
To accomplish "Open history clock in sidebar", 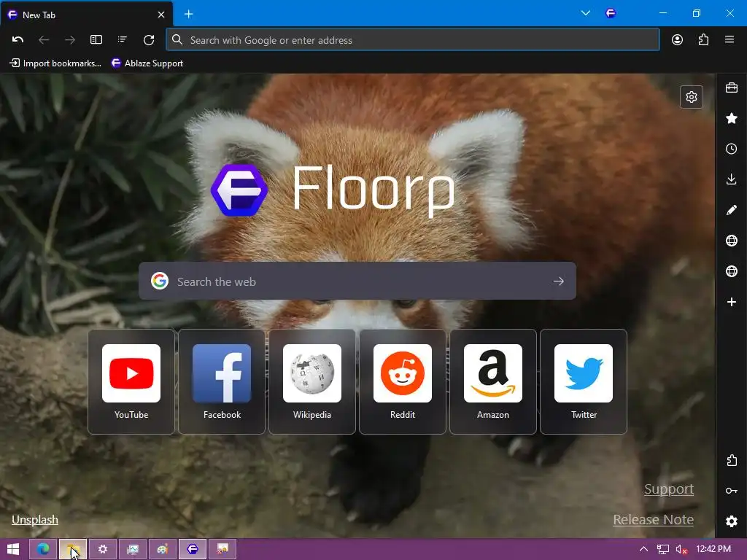I will [732, 149].
